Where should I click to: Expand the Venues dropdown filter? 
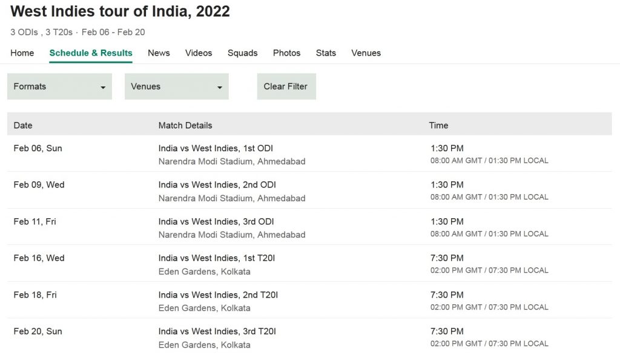176,86
